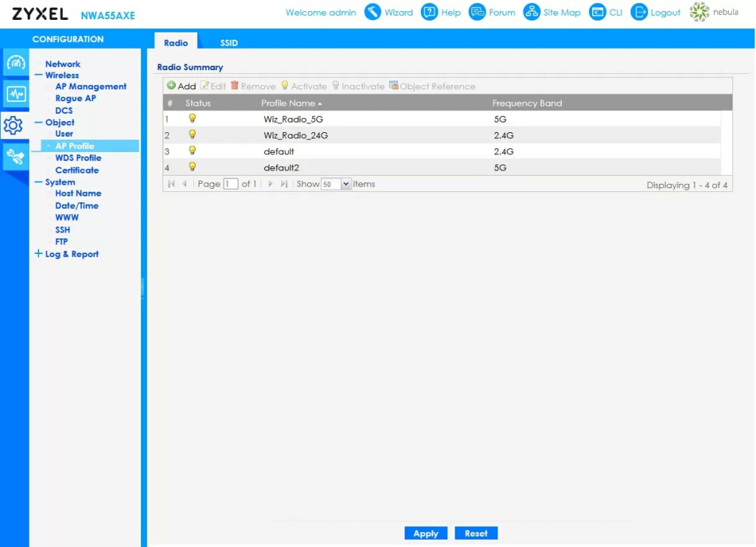Open the Dashboard gauge sidebar icon
This screenshot has height=547, width=756.
16,63
